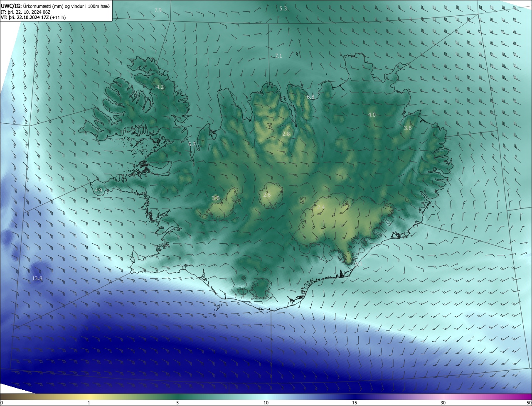532x406 pixels.
Task: Click the 13.8 value over the ocean
Action: [x=37, y=278]
